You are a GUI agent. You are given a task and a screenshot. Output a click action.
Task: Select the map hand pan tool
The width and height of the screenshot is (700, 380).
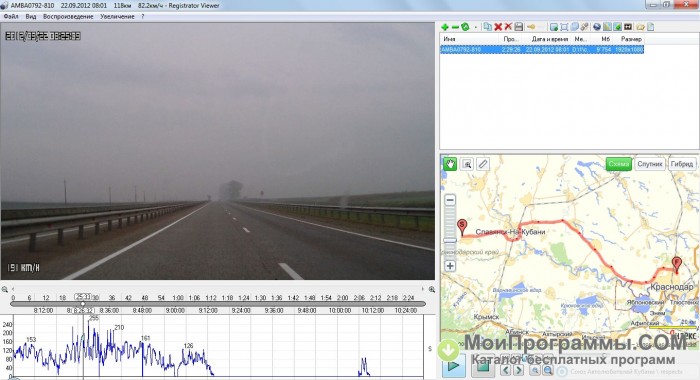tap(450, 164)
